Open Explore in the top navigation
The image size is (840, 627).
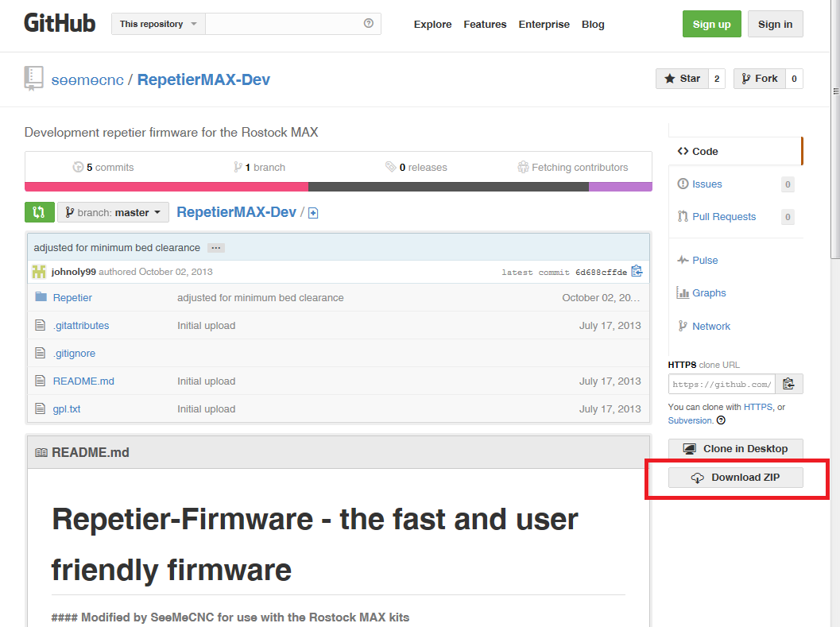pyautogui.click(x=432, y=25)
